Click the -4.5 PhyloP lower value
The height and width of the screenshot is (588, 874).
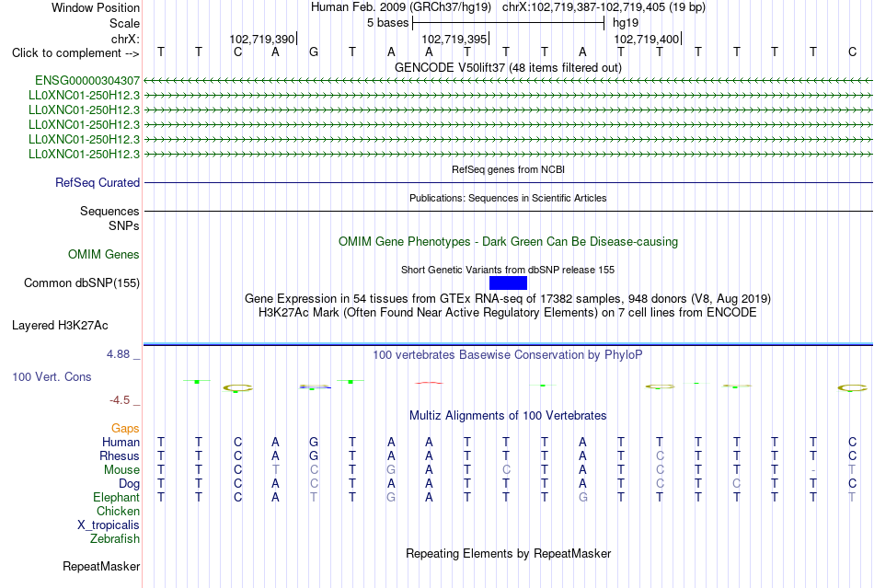point(120,400)
